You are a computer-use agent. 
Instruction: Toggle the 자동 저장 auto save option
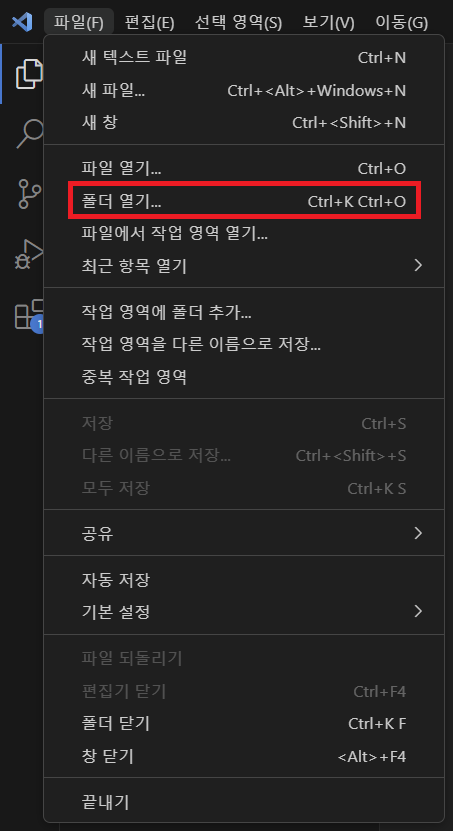click(x=244, y=579)
